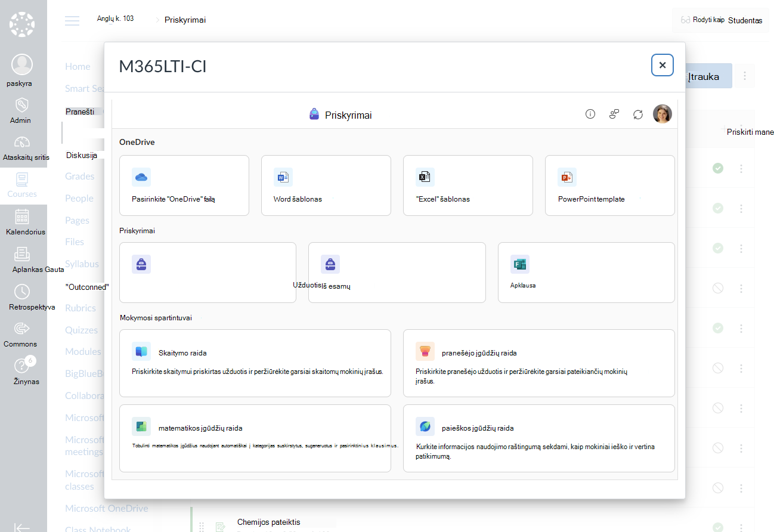Screen dimensions: 774x532
Task: Click Anglų k. 103 breadcrumb
Action: click(116, 19)
